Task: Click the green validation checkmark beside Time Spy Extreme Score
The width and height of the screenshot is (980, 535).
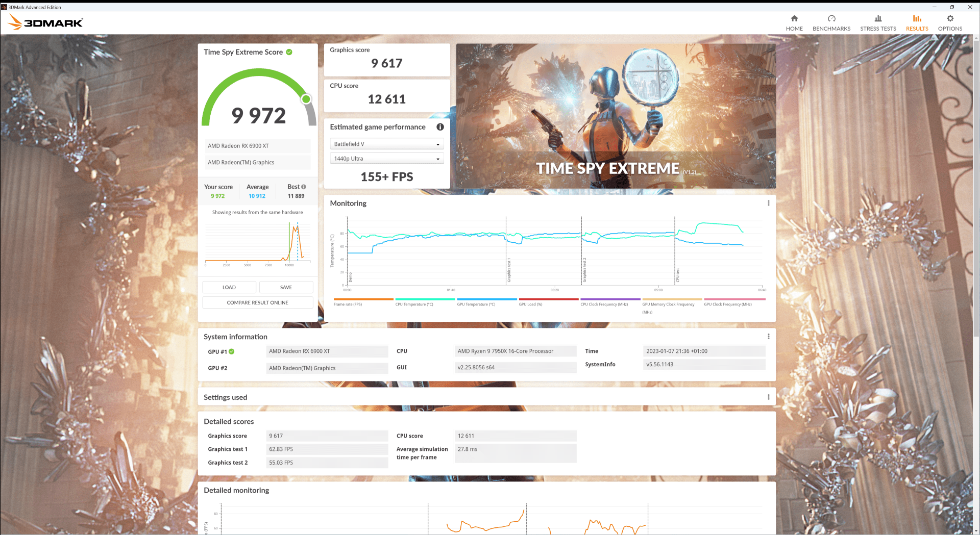Action: [x=289, y=52]
